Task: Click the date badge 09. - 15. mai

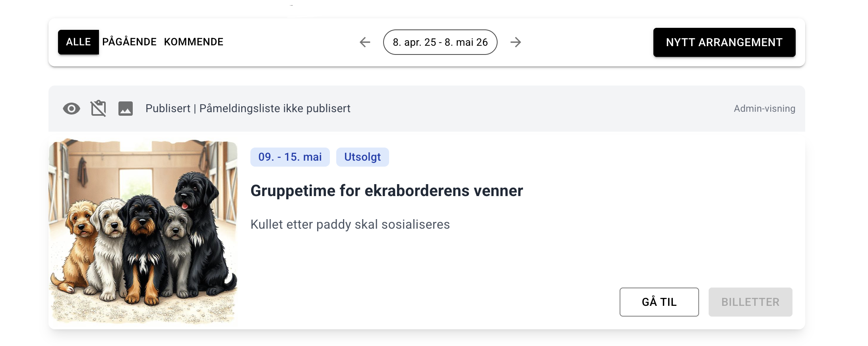Action: pyautogui.click(x=290, y=157)
